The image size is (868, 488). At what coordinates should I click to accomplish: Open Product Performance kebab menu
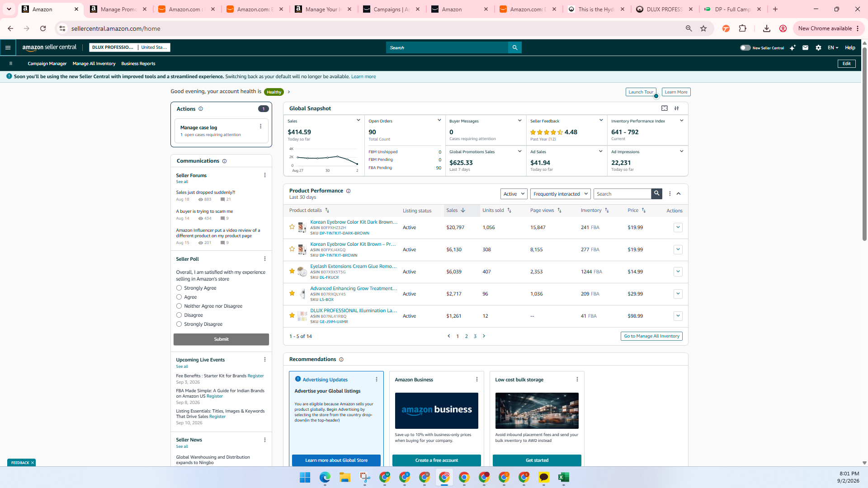[670, 193]
